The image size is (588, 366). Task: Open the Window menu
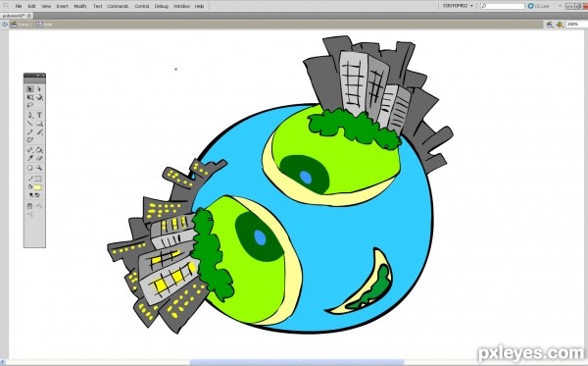coord(181,7)
